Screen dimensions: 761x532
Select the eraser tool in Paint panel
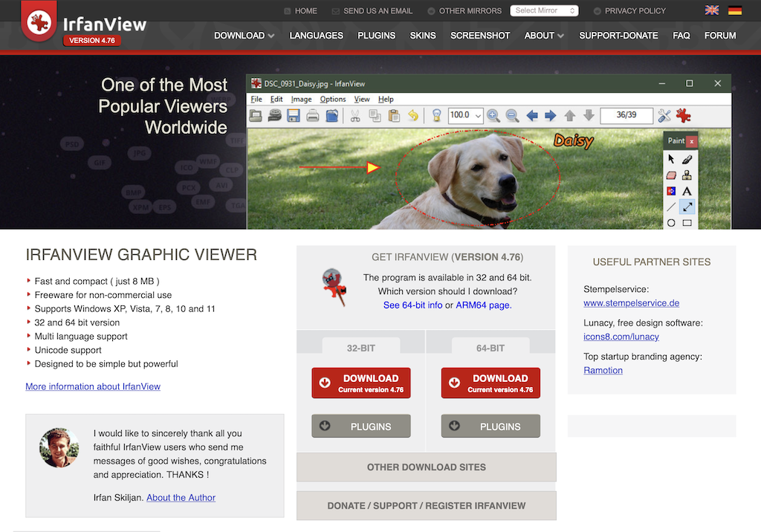[671, 175]
